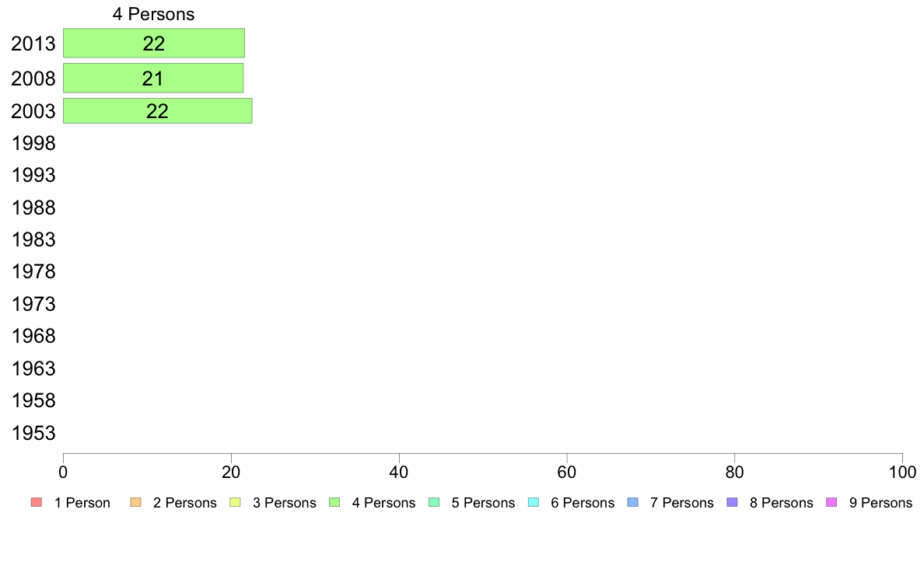Click the 7 Persons legend color swatch
The height and width of the screenshot is (572, 924).
tap(632, 503)
